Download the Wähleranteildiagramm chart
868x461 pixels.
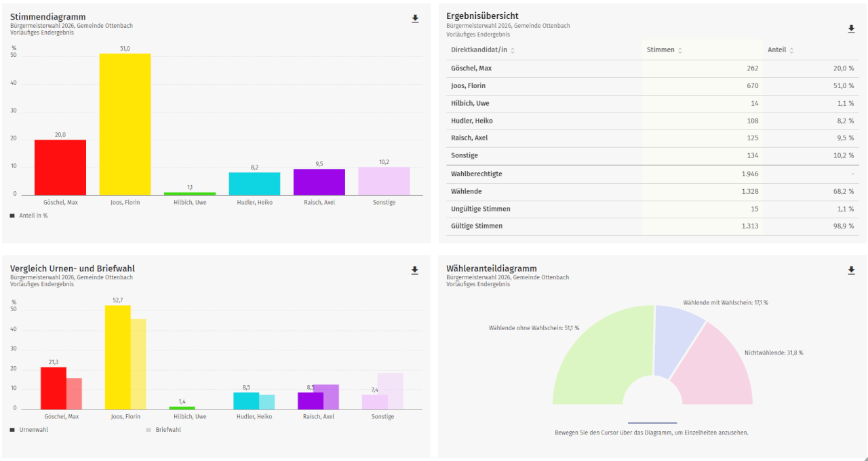point(851,270)
